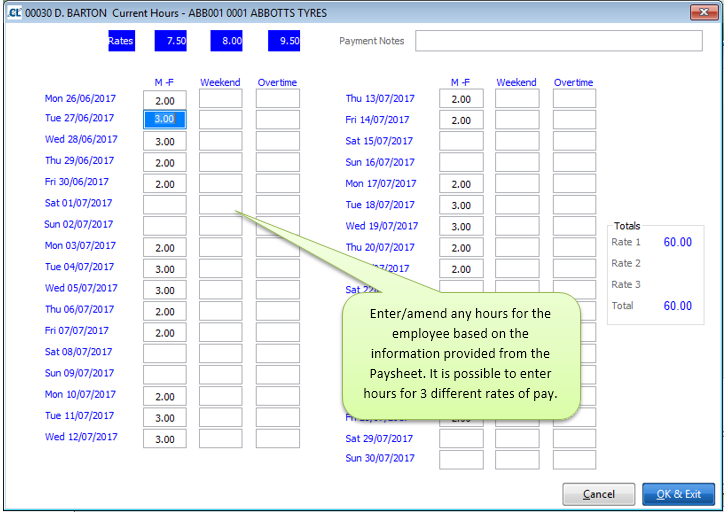Click Weekend field for Wed 28/06/2017
This screenshot has width=726, height=514.
tap(220, 141)
